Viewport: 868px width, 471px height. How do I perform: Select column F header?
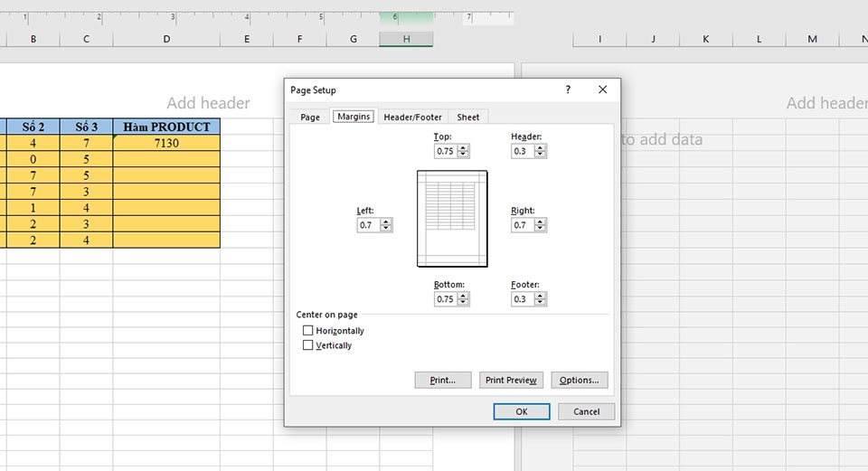pos(300,39)
